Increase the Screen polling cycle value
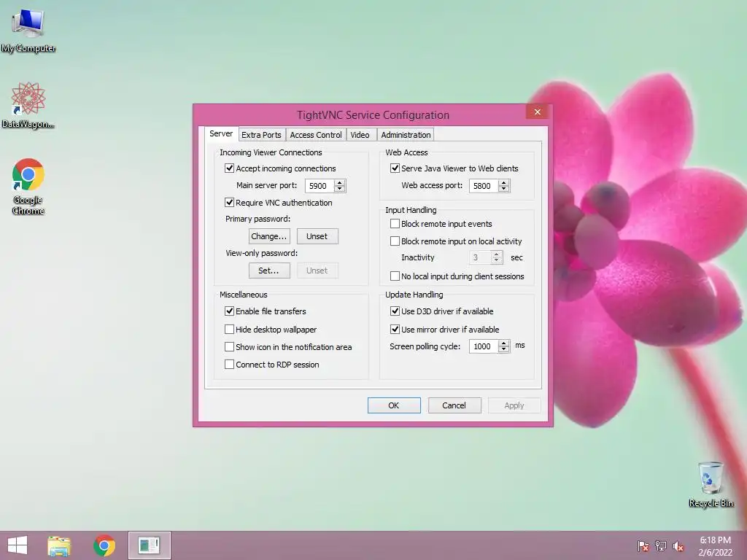This screenshot has width=747, height=560. coord(503,343)
